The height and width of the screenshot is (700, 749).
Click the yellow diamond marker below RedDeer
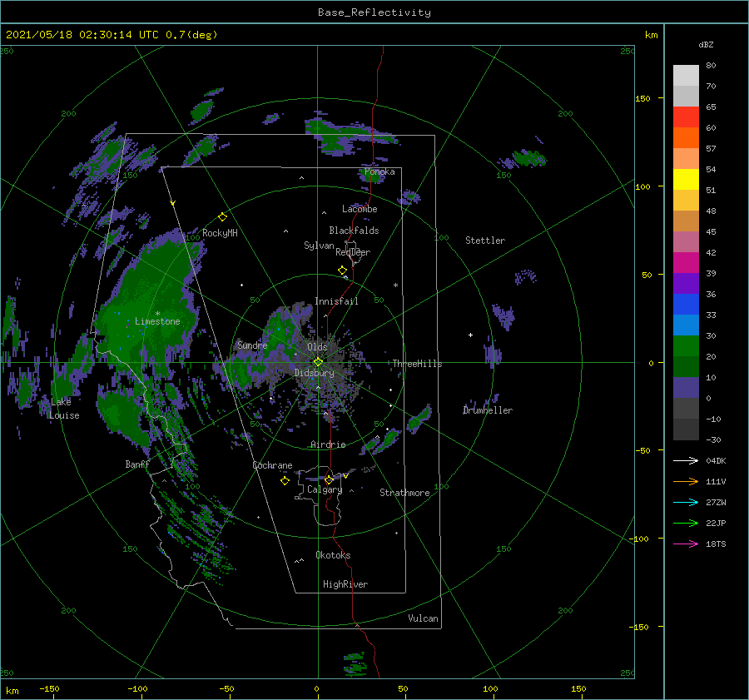point(342,271)
